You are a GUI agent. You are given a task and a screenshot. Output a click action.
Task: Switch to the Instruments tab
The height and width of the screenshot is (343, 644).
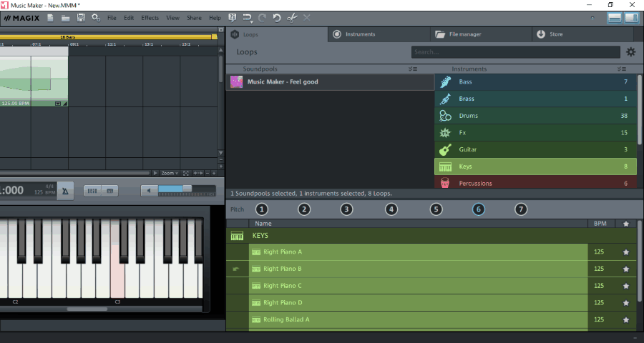(x=379, y=34)
